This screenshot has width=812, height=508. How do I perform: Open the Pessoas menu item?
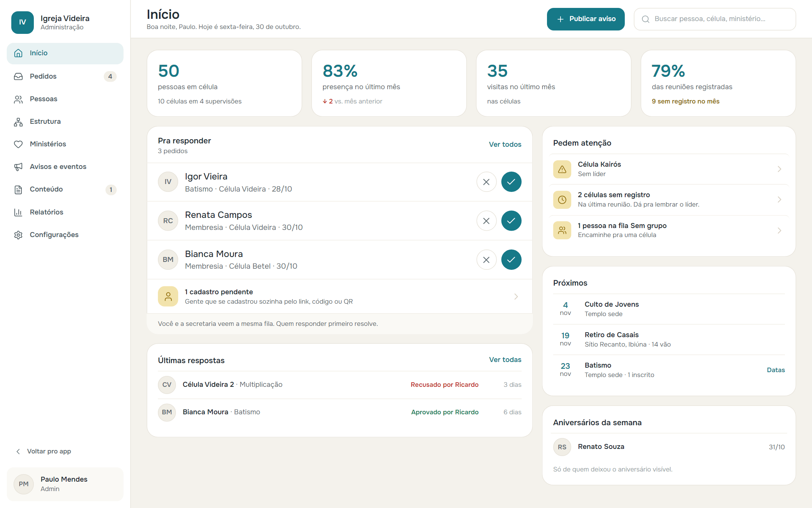point(65,99)
